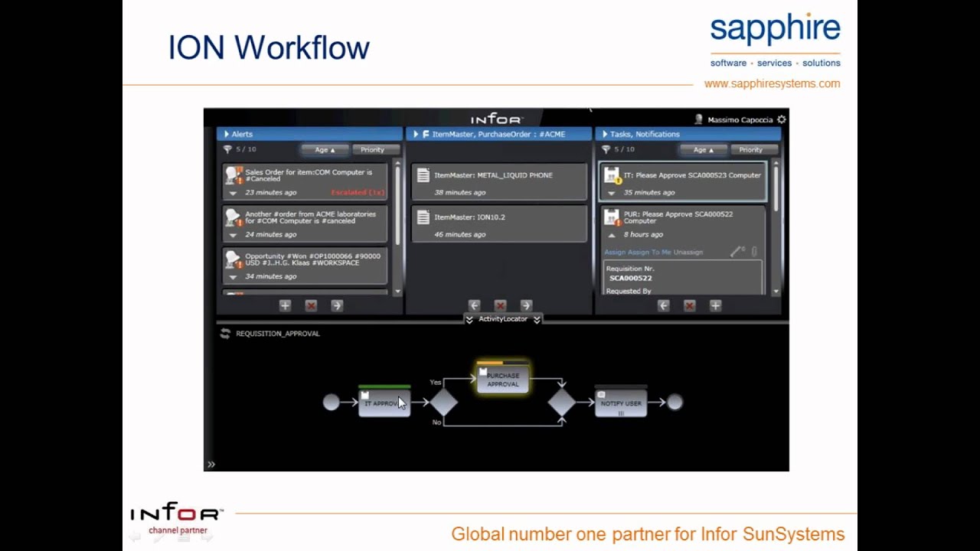Viewport: 980px width, 551px height.
Task: Click the left arrow under Tasks, Notifications panel
Action: (663, 305)
